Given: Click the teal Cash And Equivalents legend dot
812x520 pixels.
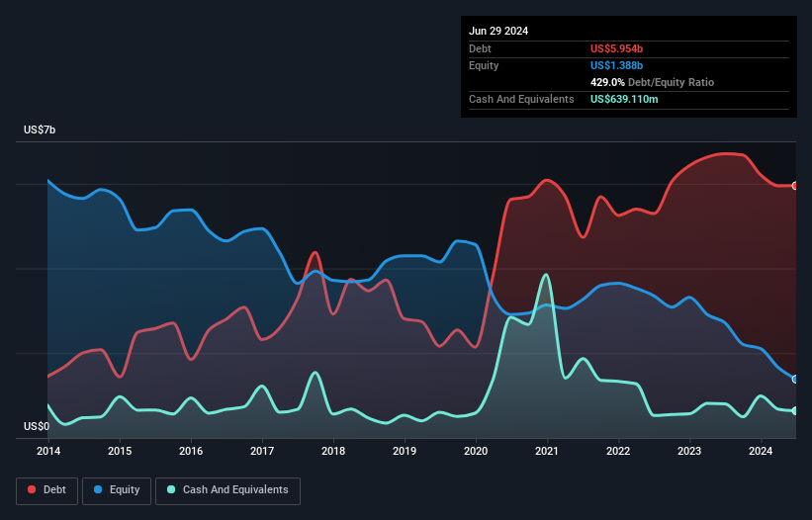Looking at the screenshot, I should (171, 489).
